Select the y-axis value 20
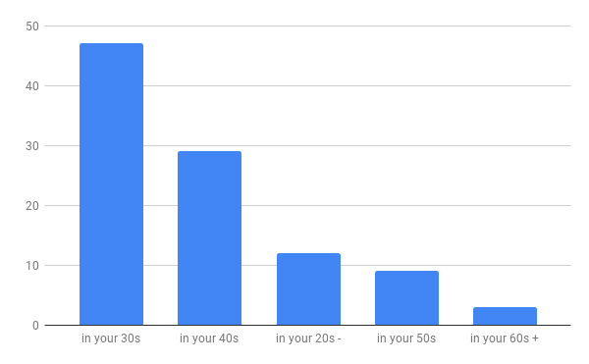Image resolution: width=589 pixels, height=364 pixels. point(32,206)
